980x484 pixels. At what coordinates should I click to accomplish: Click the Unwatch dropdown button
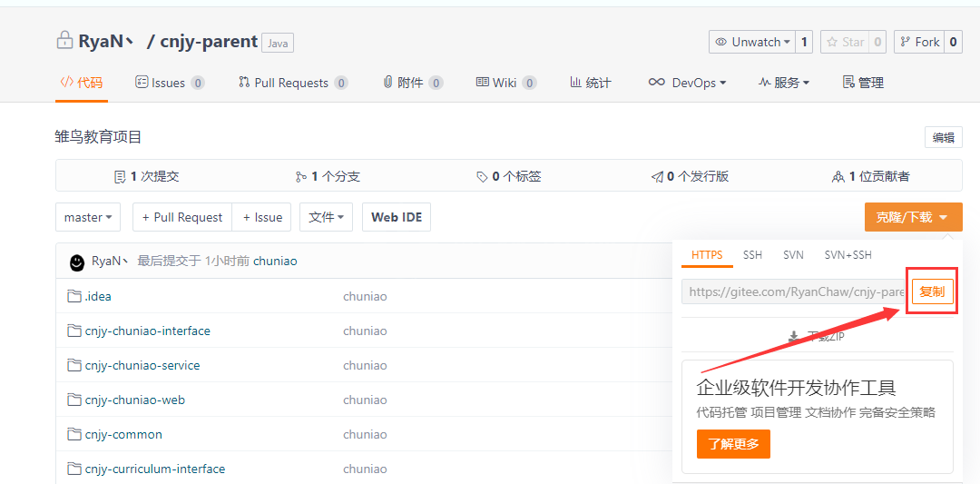(x=752, y=42)
